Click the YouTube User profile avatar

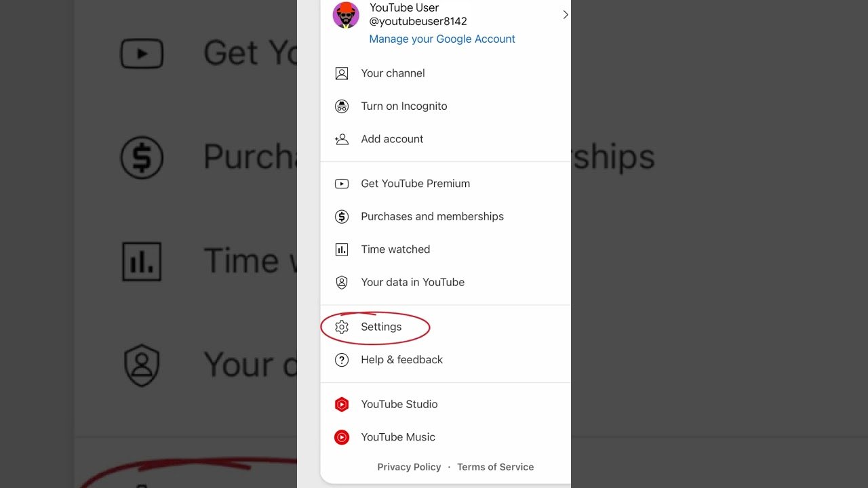pos(346,15)
